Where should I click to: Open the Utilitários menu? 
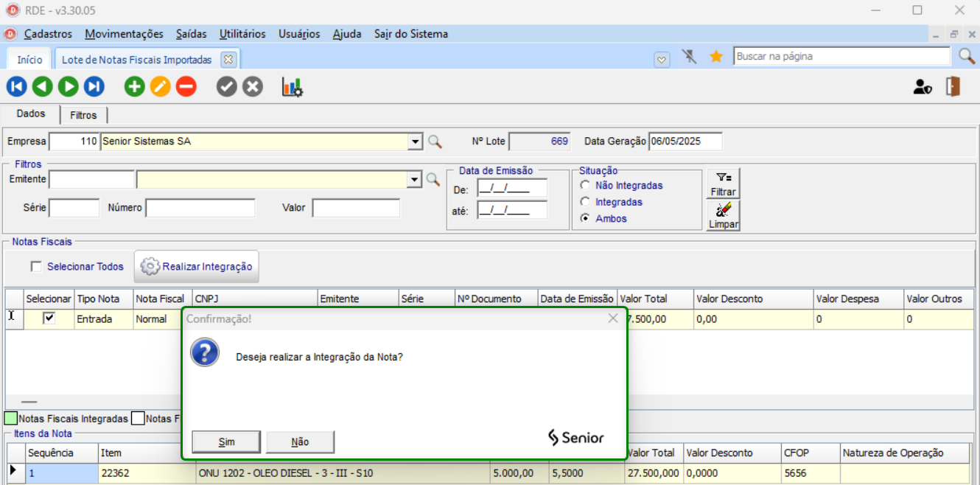coord(242,34)
